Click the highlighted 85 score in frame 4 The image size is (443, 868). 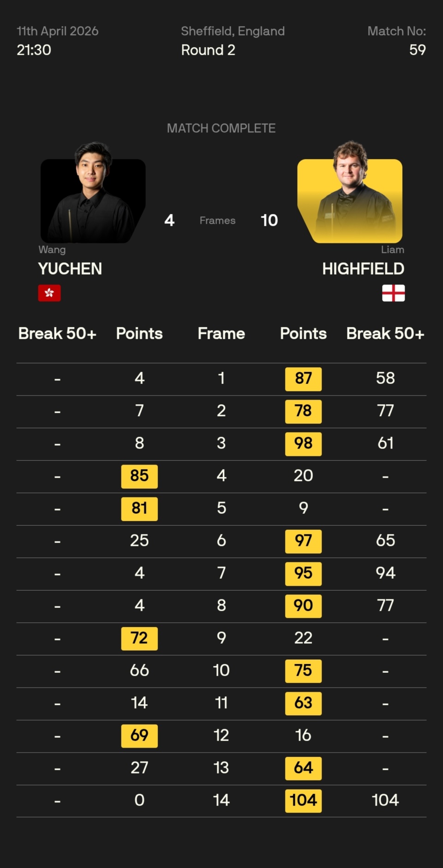[x=139, y=476]
